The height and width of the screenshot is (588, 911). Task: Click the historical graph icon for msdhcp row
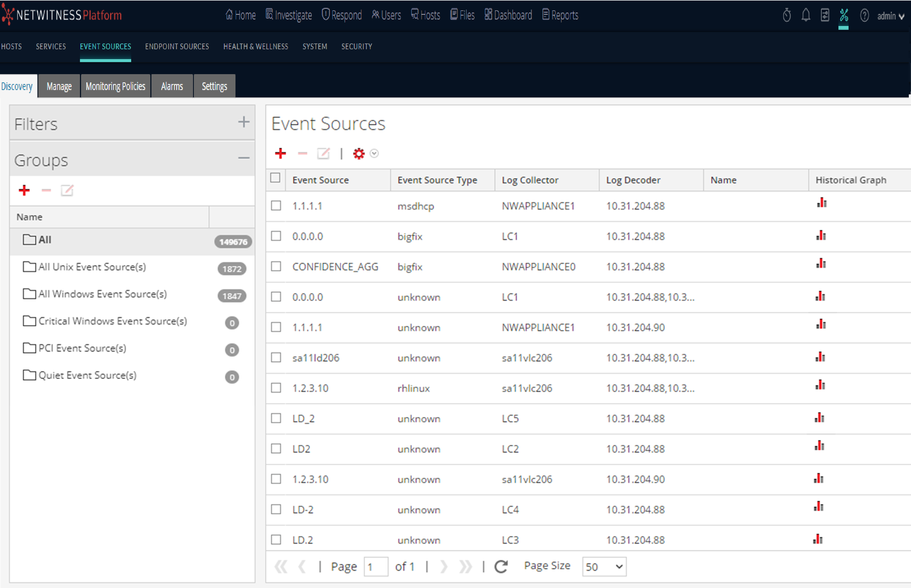821,203
